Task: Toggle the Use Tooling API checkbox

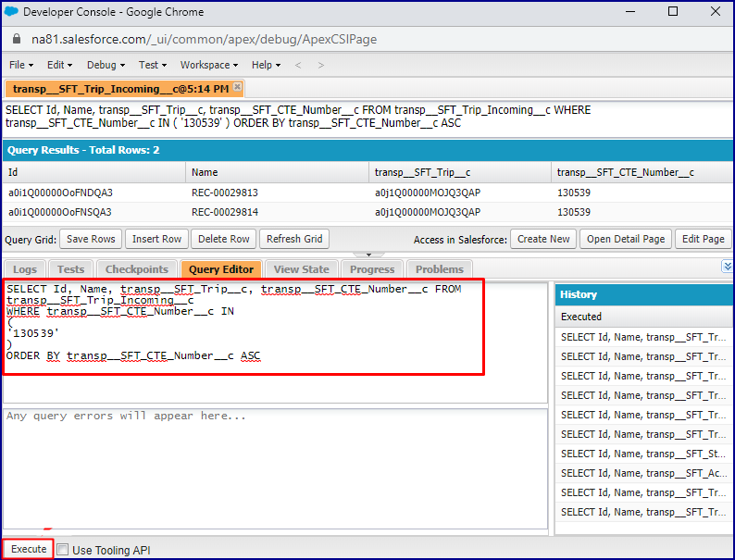Action: click(62, 549)
